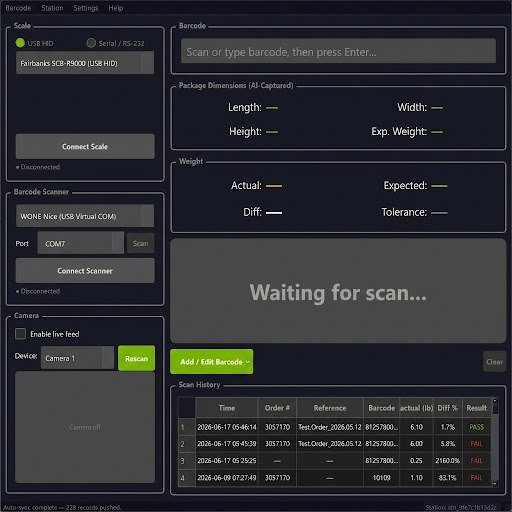Click the Waiting for scan status panel
This screenshot has height=512, width=512.
click(338, 291)
